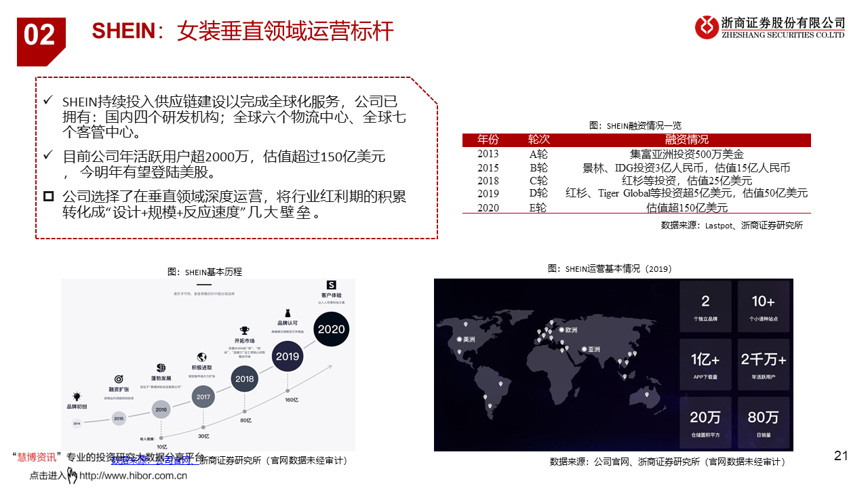Click the 160亿 revenue point dot
The width and height of the screenshot is (868, 488).
coord(288,391)
